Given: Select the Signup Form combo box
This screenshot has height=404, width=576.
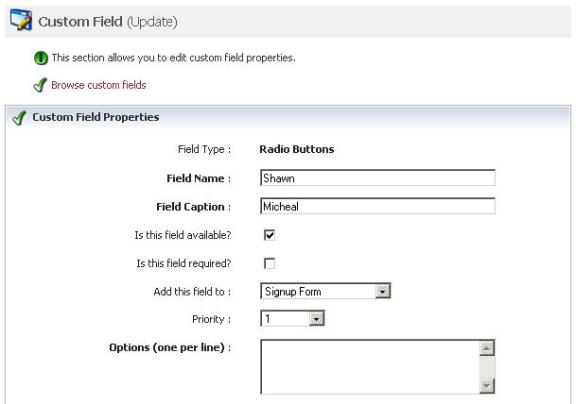Looking at the screenshot, I should click(325, 291).
